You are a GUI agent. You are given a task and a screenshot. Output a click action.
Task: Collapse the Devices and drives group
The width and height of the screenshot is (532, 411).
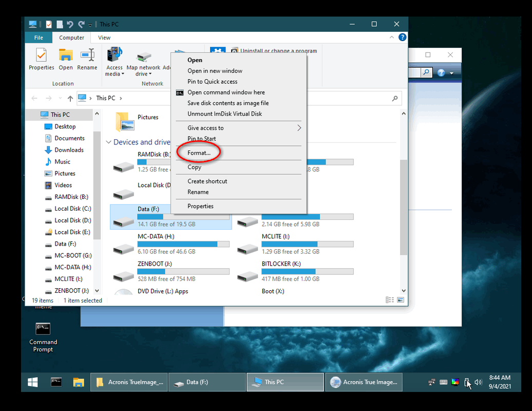tap(108, 142)
